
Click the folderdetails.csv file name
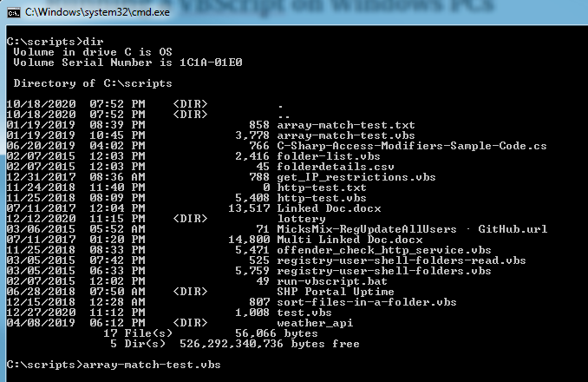coord(336,167)
